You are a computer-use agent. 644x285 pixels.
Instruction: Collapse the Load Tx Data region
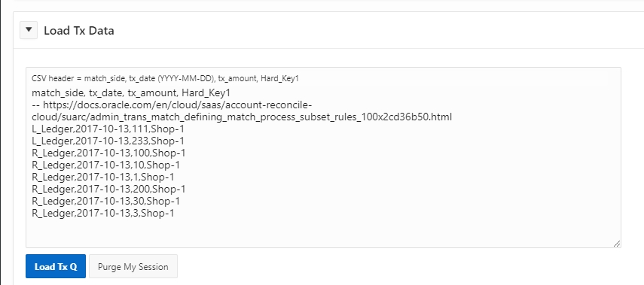coord(29,30)
